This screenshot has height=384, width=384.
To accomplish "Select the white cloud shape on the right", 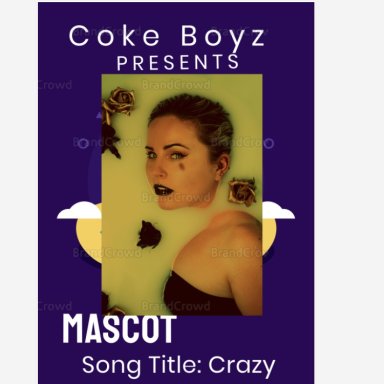I will (x=278, y=210).
